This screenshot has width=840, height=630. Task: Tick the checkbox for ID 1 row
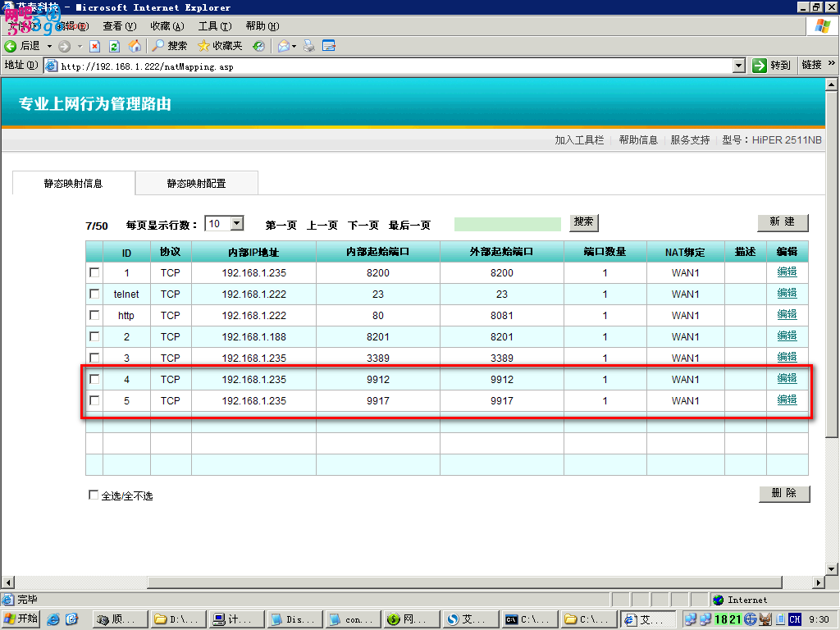pos(94,272)
